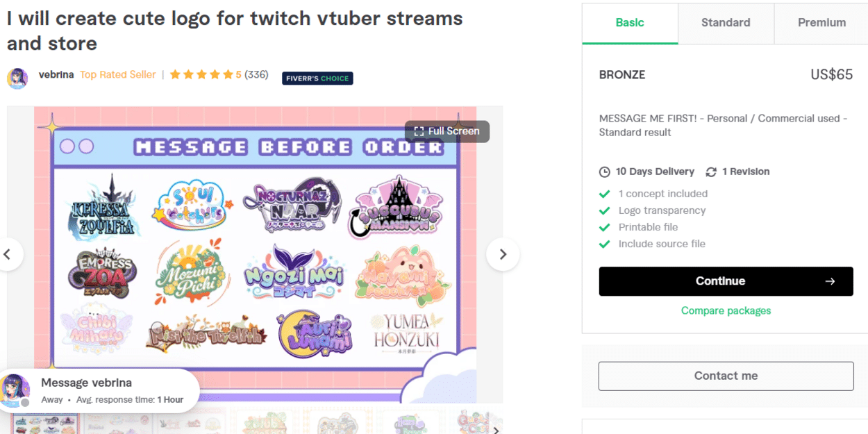Advance the gallery with the right arrow
Screen dimensions: 868x434
[x=503, y=254]
